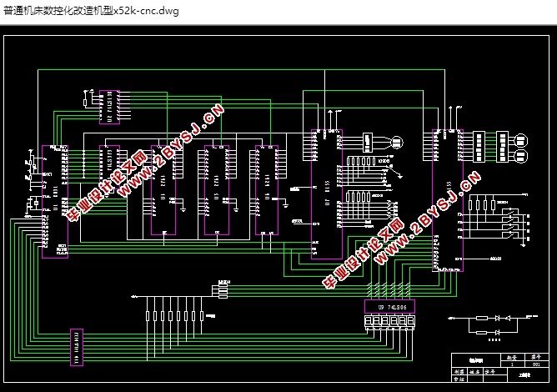Select the upper motor symbol at far right
Viewport: 557px width, 392px height.
(518, 138)
